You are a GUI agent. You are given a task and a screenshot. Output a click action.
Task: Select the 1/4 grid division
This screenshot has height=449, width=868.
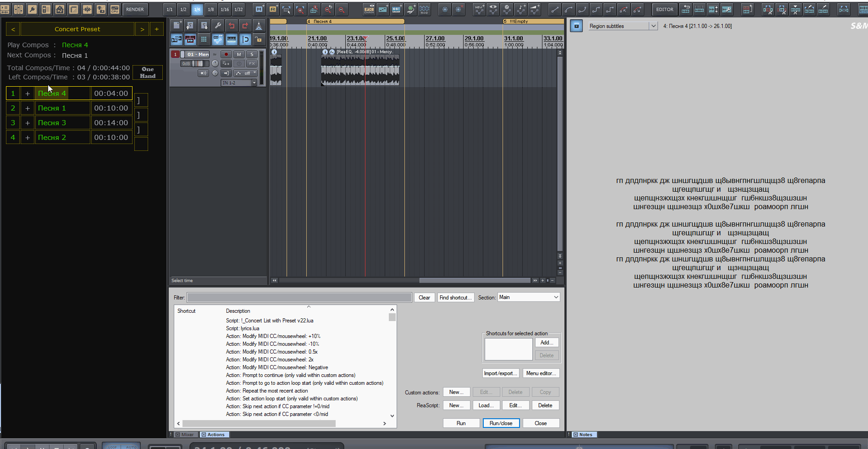coord(197,9)
